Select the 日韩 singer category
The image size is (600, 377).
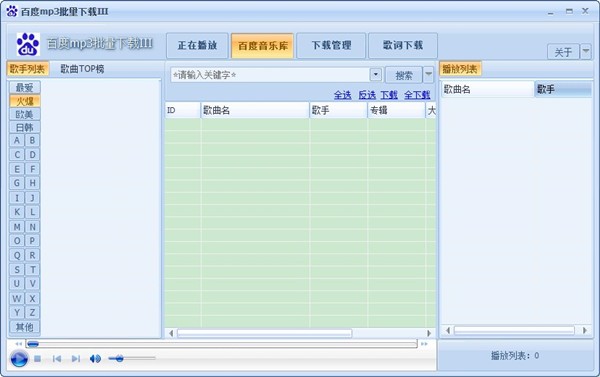(24, 127)
